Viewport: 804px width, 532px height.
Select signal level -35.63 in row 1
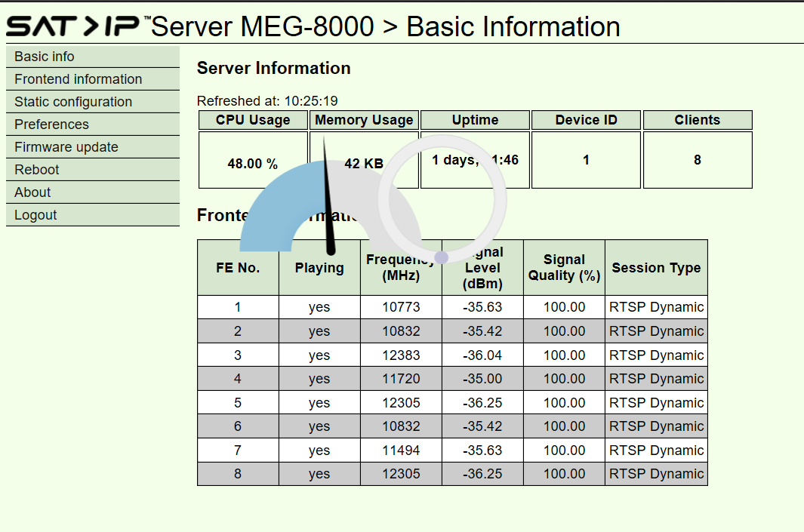pos(482,307)
